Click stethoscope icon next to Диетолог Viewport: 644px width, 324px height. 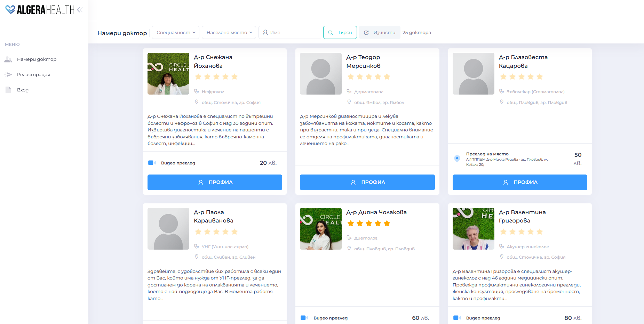(x=349, y=238)
